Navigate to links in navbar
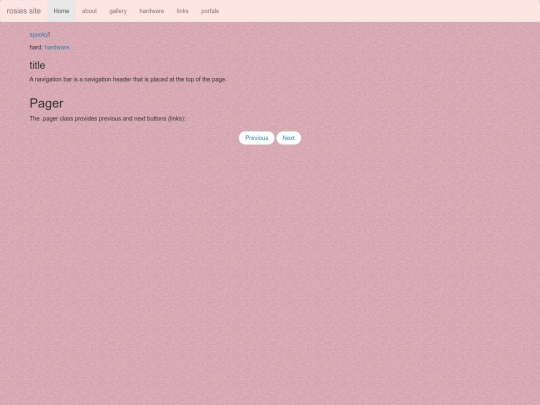Image resolution: width=540 pixels, height=405 pixels. pyautogui.click(x=183, y=11)
